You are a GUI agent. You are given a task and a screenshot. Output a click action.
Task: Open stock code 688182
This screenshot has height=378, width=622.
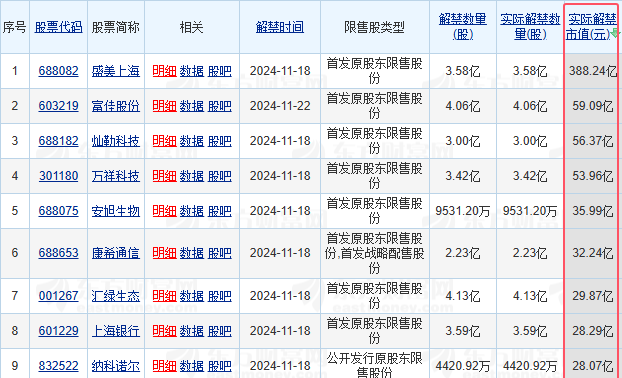coord(58,141)
